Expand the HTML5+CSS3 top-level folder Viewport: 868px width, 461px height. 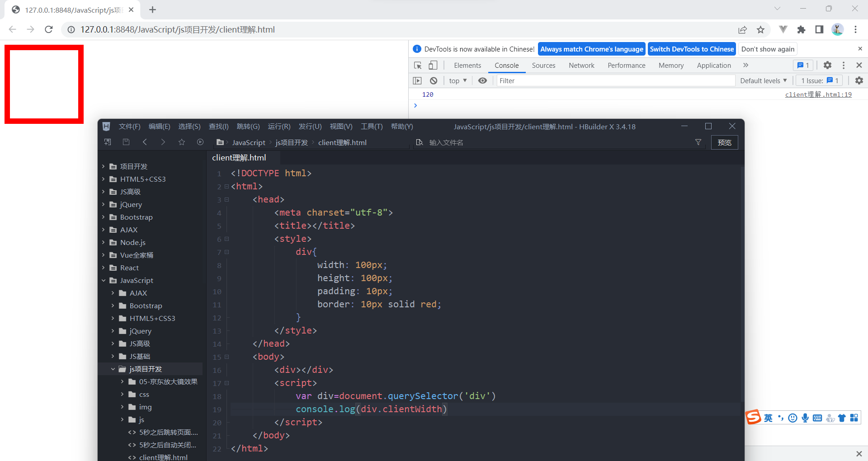click(103, 179)
